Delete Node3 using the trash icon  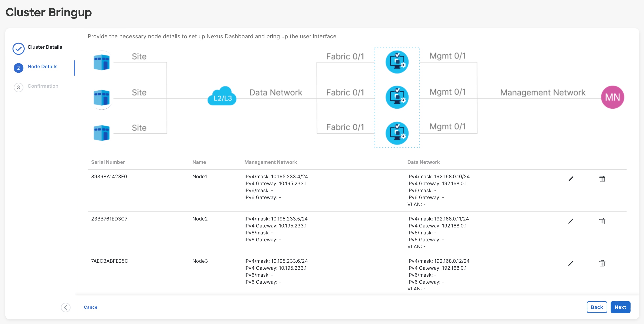pos(602,263)
